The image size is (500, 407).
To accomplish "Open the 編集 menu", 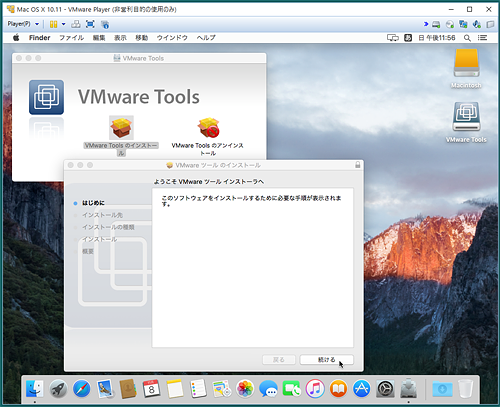I will tap(99, 38).
